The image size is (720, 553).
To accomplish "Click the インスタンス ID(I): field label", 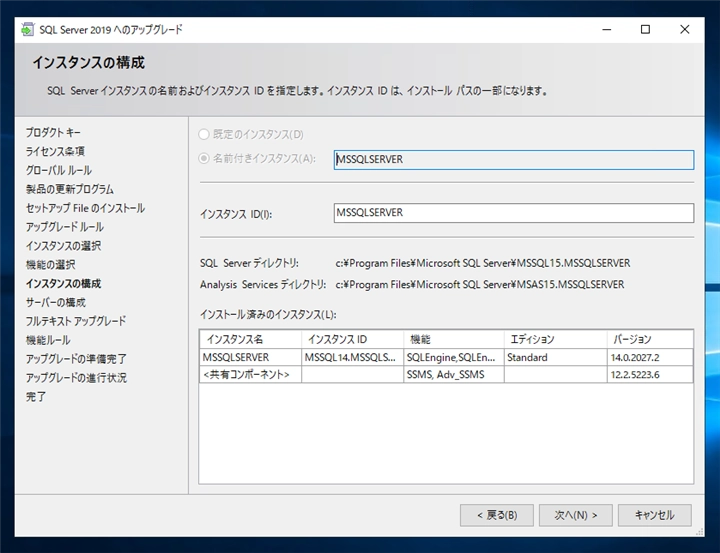I will pos(236,214).
